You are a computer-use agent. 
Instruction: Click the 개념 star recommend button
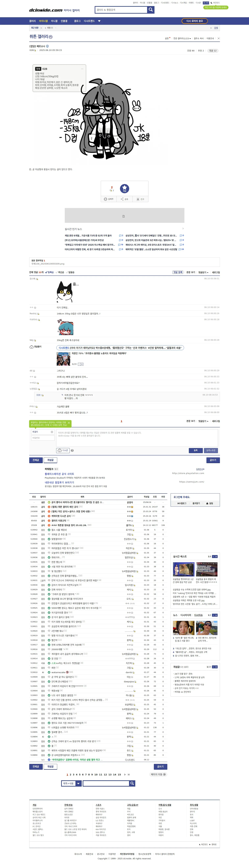(125, 188)
